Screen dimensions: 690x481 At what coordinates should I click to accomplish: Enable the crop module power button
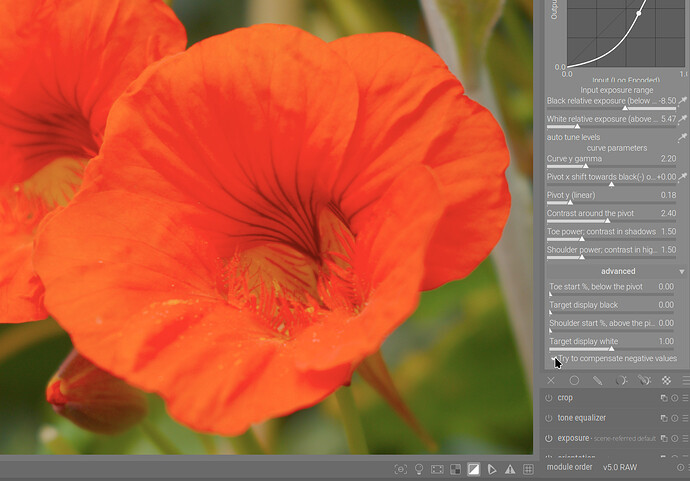pyautogui.click(x=549, y=398)
